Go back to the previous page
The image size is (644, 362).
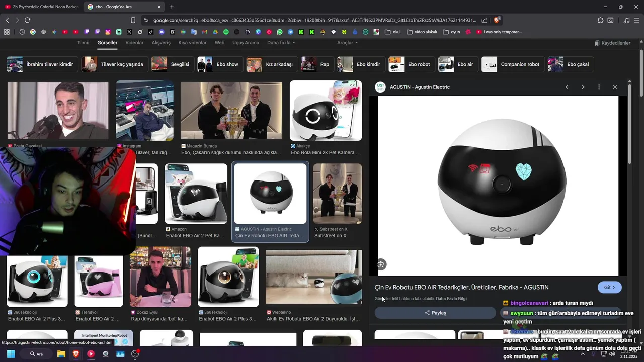coord(7,20)
